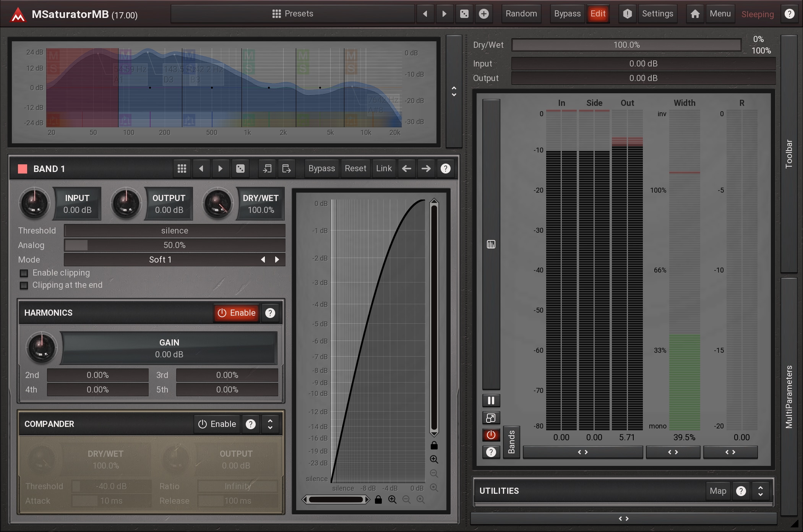This screenshot has width=803, height=532.
Task: Enable the Compander section
Action: 217,424
